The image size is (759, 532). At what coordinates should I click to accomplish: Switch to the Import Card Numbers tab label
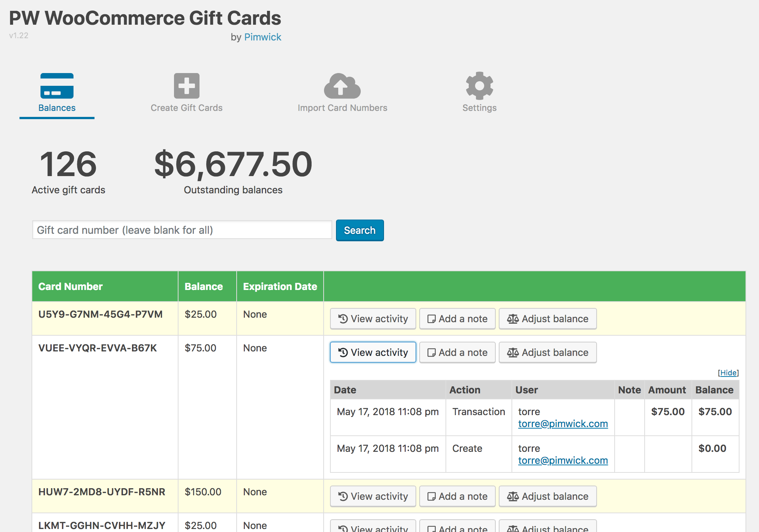point(342,108)
